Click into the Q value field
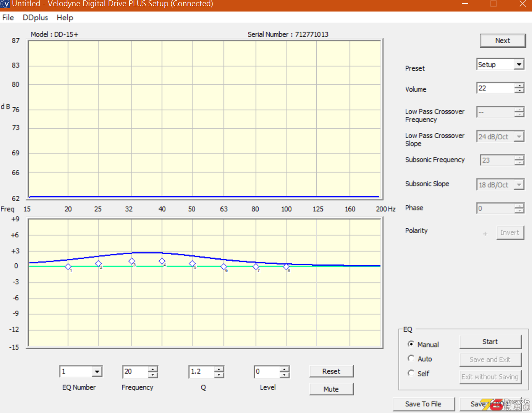 (x=202, y=371)
